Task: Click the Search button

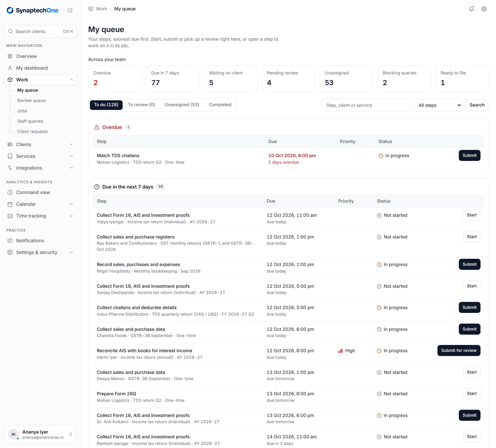Action: [477, 105]
